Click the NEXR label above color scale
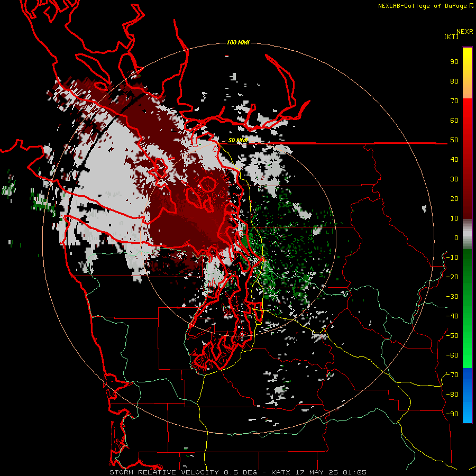 click(x=465, y=32)
